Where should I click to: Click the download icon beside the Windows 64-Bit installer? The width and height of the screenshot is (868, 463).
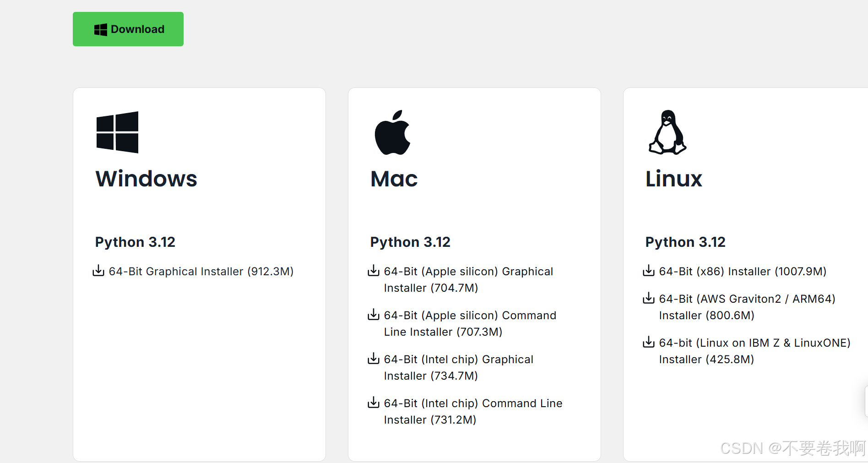pos(98,271)
